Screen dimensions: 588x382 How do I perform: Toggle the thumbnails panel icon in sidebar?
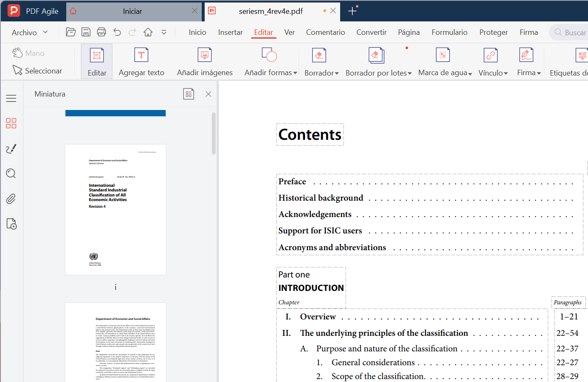coord(11,123)
